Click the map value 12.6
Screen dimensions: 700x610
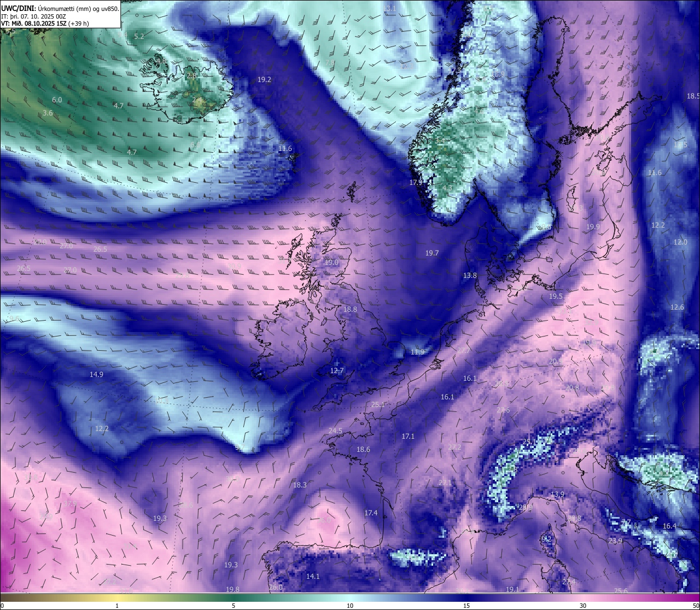677,307
